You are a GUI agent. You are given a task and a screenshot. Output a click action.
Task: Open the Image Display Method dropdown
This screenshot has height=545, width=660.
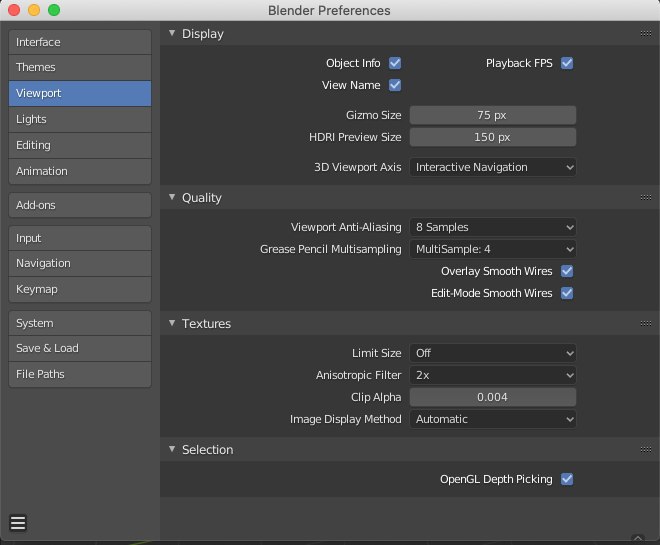pos(492,419)
